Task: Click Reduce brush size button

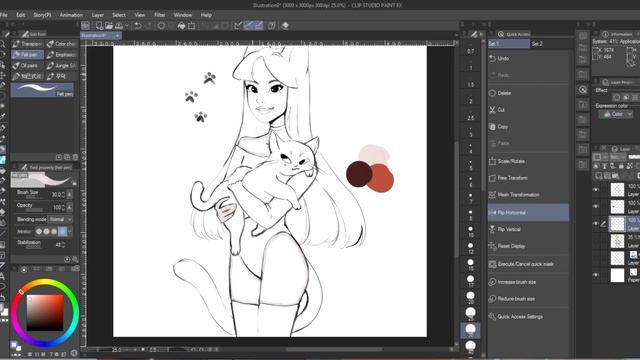Action: [x=528, y=299]
